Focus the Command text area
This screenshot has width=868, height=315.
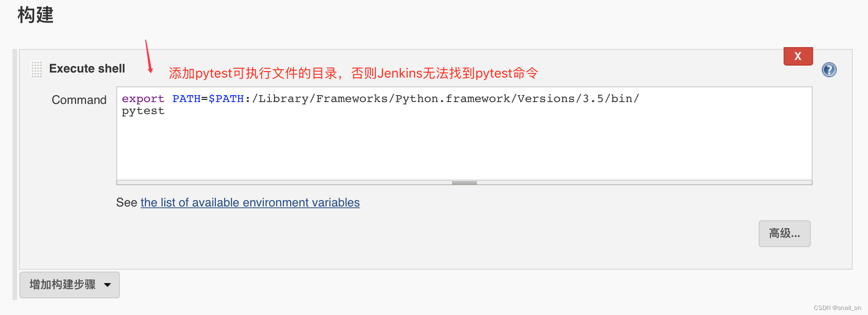(x=464, y=133)
